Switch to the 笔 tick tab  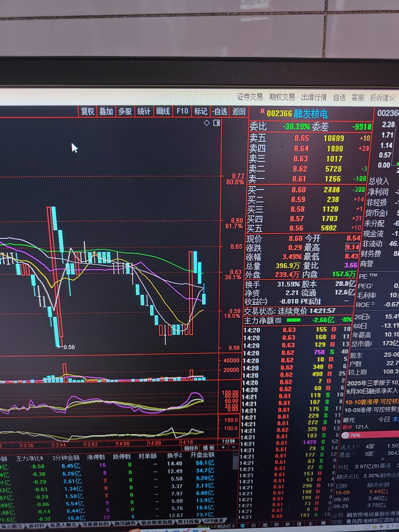[x=242, y=526]
